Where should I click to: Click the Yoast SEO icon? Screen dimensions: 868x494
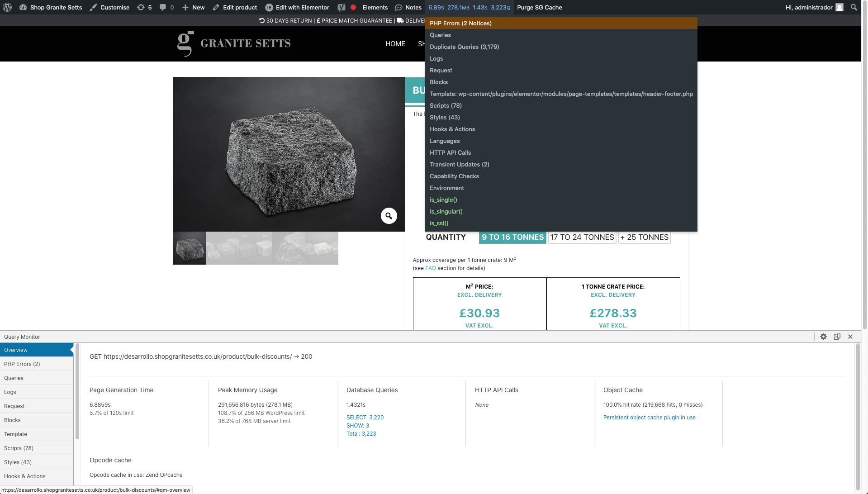point(342,7)
